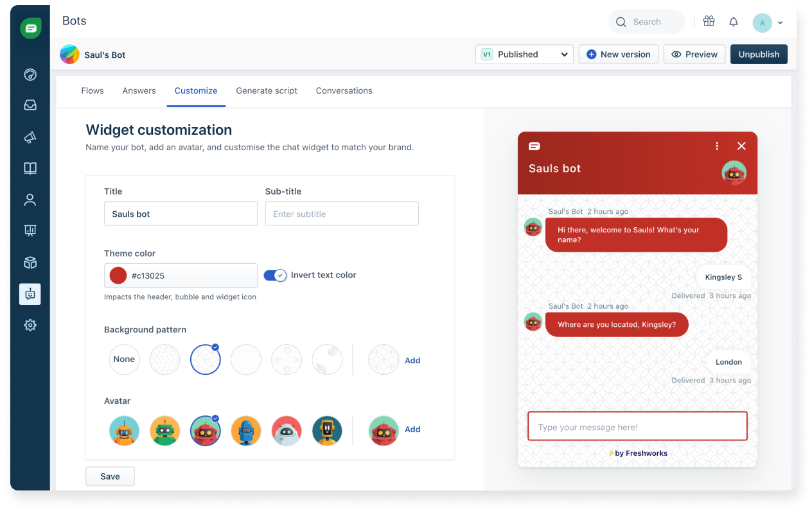Screen dimensions: 812x511
Task: Select the game-symbols background pattern
Action: [x=287, y=359]
